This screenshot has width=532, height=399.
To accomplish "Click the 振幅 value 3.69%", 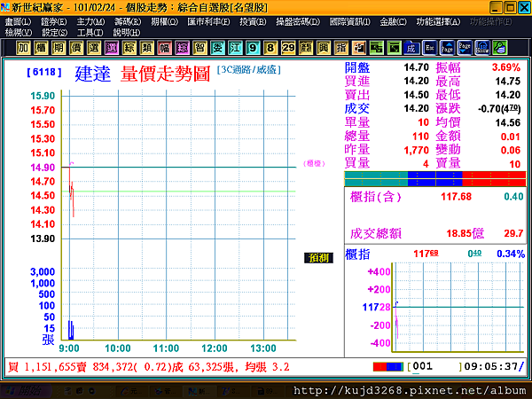I will [x=506, y=67].
